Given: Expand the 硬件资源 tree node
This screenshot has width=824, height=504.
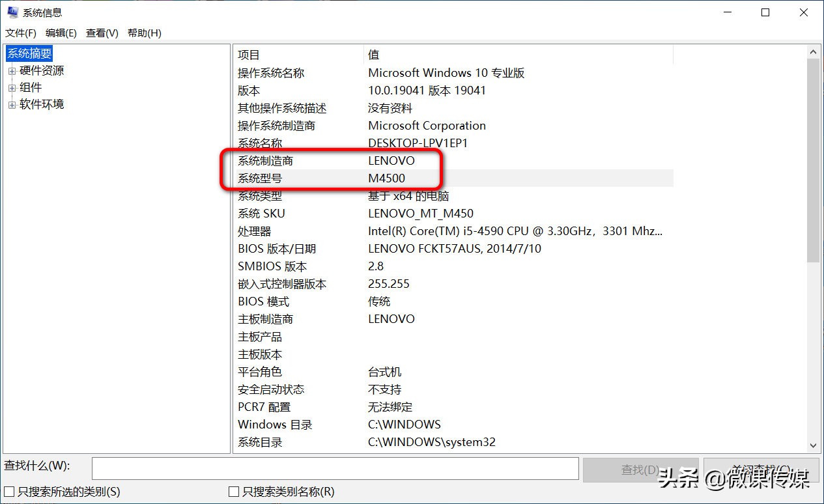Looking at the screenshot, I should coord(11,70).
